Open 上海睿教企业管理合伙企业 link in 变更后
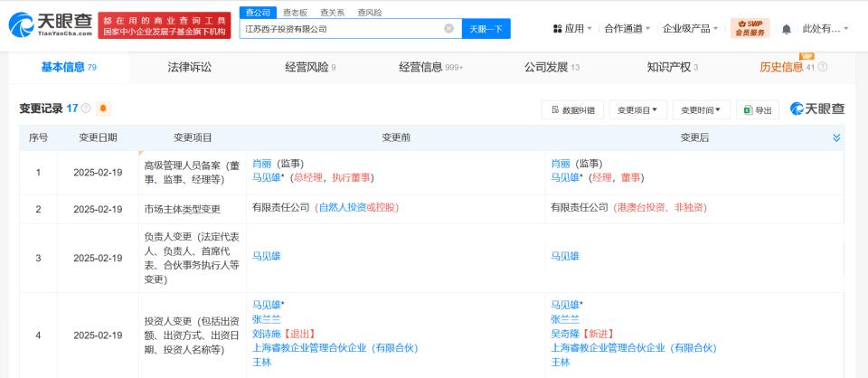This screenshot has width=868, height=378. click(633, 348)
